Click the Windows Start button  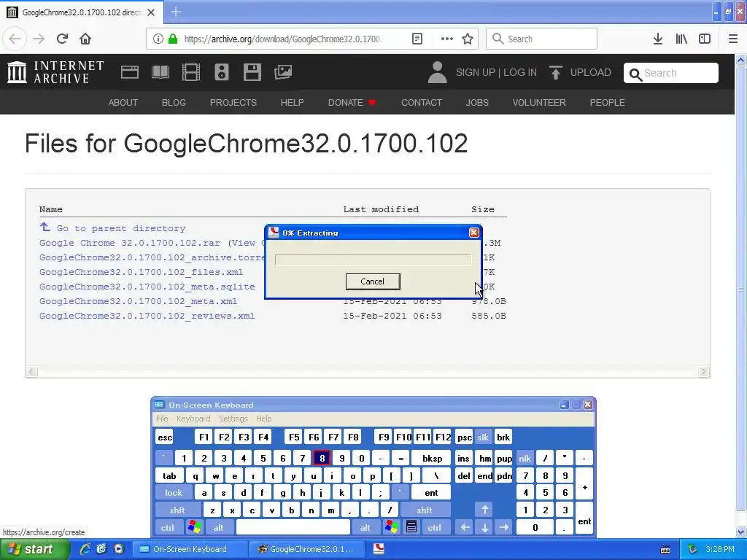pos(34,549)
